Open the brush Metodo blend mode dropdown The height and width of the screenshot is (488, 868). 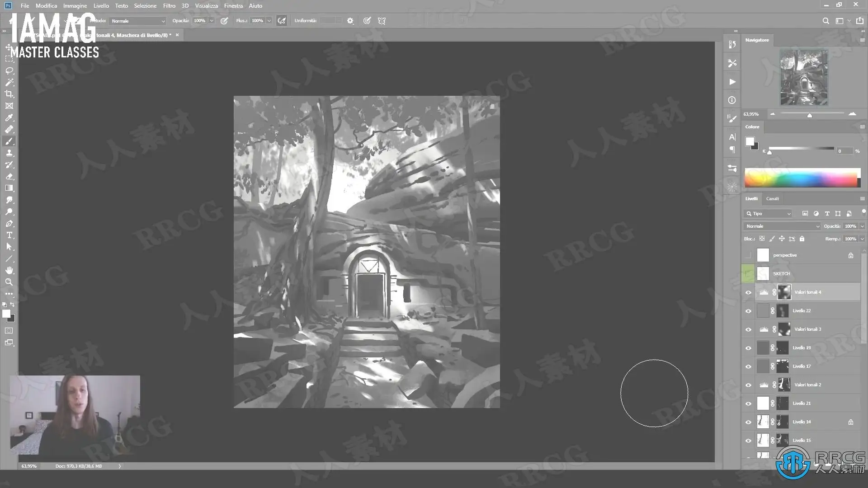pyautogui.click(x=138, y=21)
